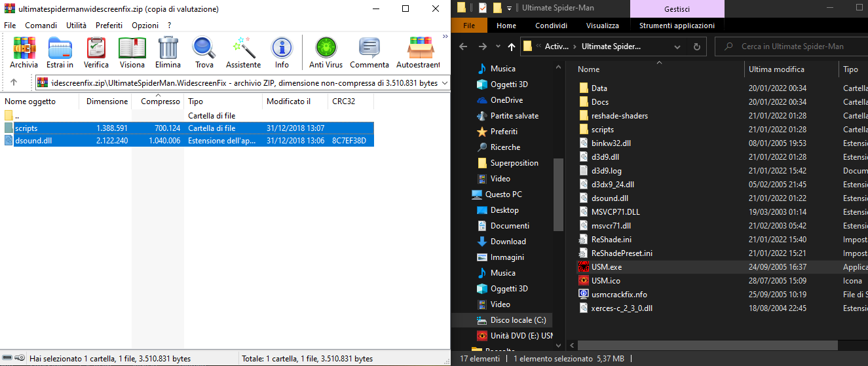Go back in File Explorer
The width and height of the screenshot is (868, 366).
click(463, 46)
